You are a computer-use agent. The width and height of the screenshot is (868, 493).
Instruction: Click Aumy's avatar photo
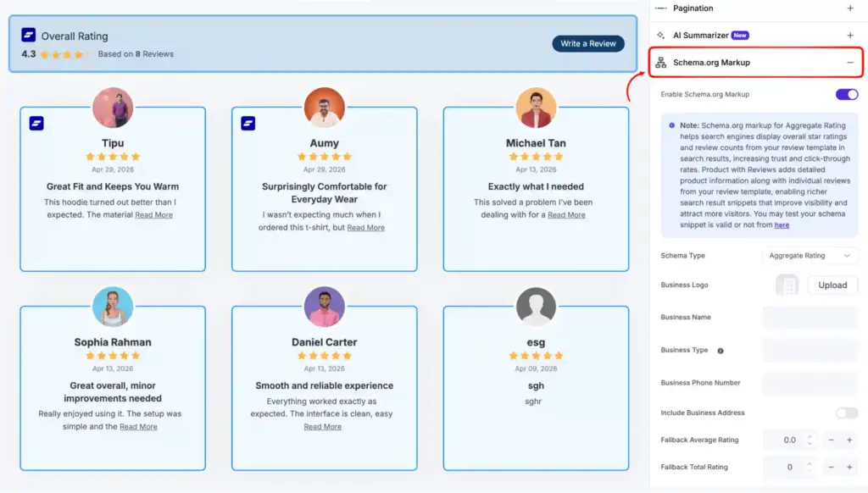(x=325, y=108)
